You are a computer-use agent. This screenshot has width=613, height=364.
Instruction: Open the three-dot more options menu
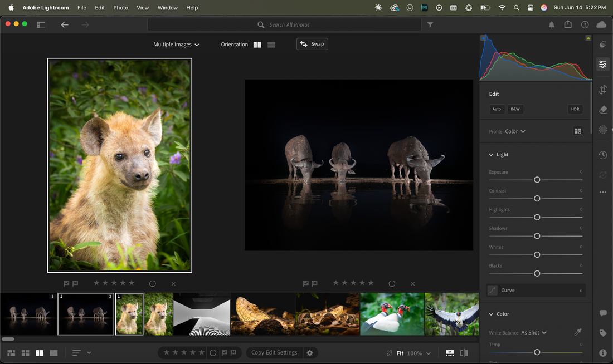[x=603, y=192]
